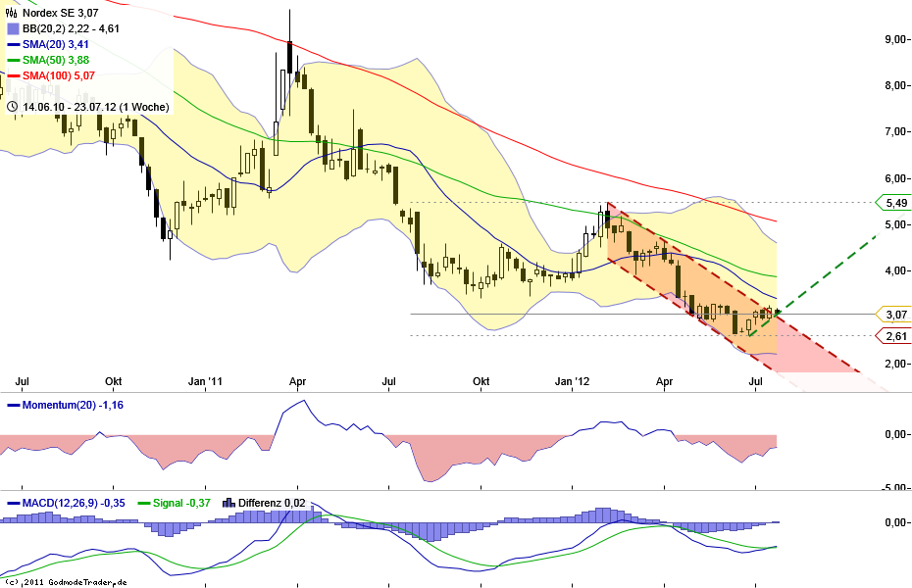Click the Momentum panel 0,00 axis label
912x588 pixels.
click(894, 434)
